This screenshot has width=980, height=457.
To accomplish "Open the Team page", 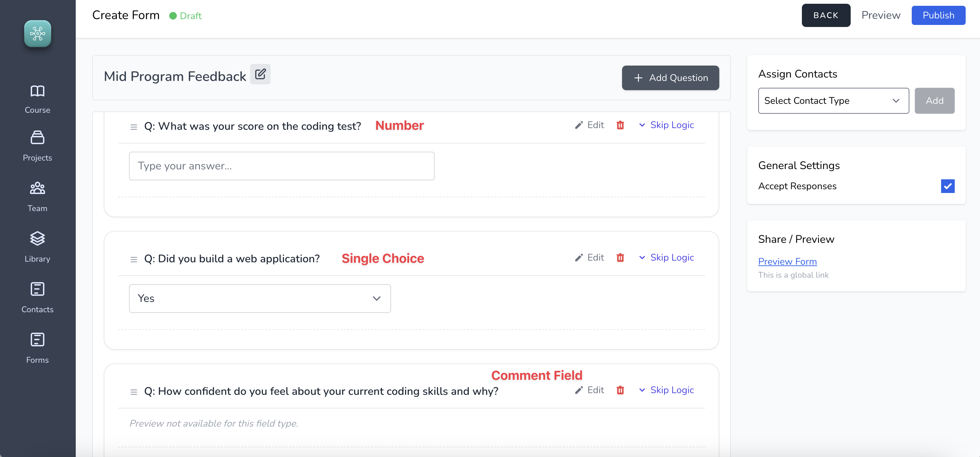I will pos(37,197).
